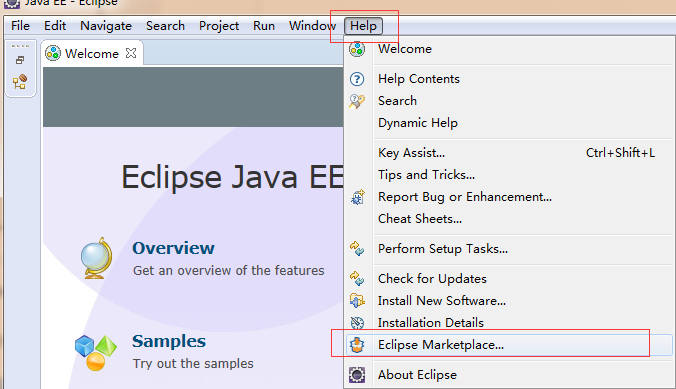Close the Welcome tab
This screenshot has width=676, height=389.
pos(131,53)
